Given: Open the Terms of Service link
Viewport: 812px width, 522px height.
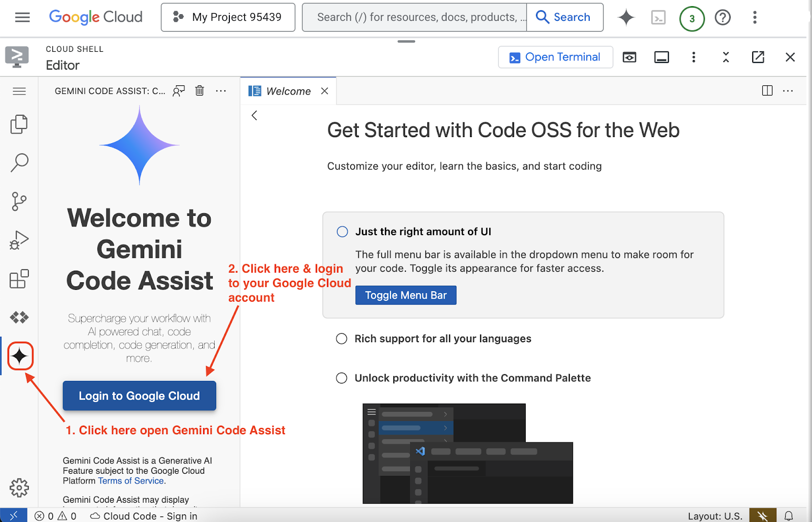Looking at the screenshot, I should point(131,481).
